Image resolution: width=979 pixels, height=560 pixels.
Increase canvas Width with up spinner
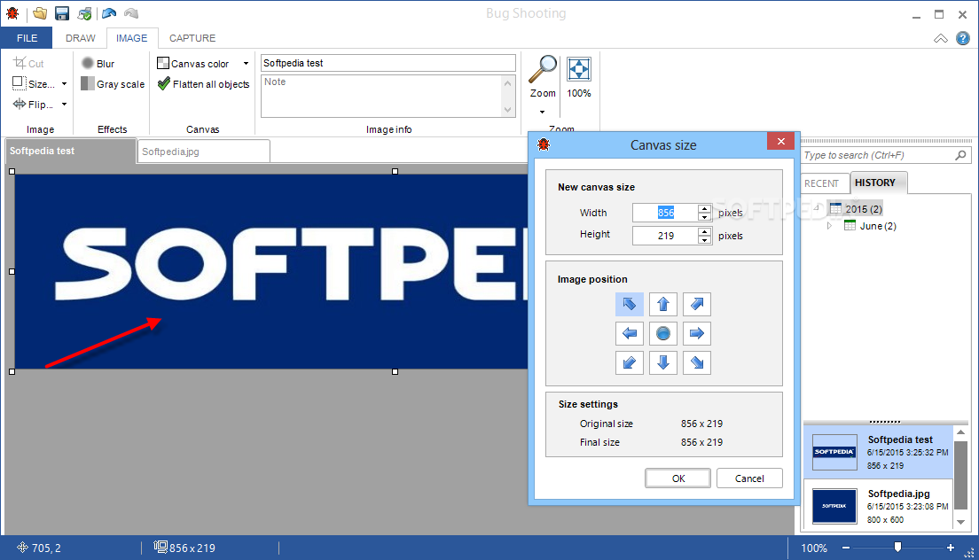[x=704, y=208]
